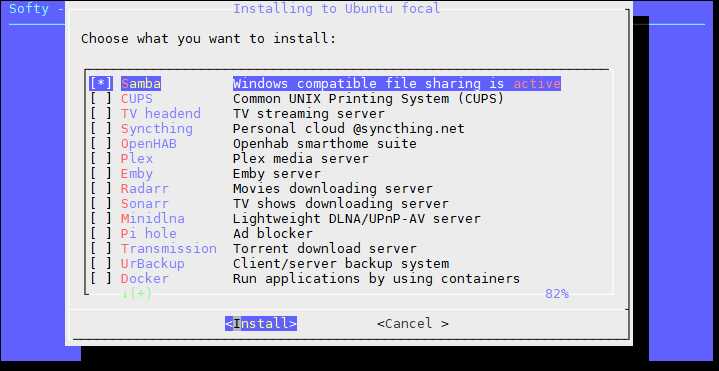Check the Syncthing install box
Image resolution: width=719 pixels, height=371 pixels.
100,129
